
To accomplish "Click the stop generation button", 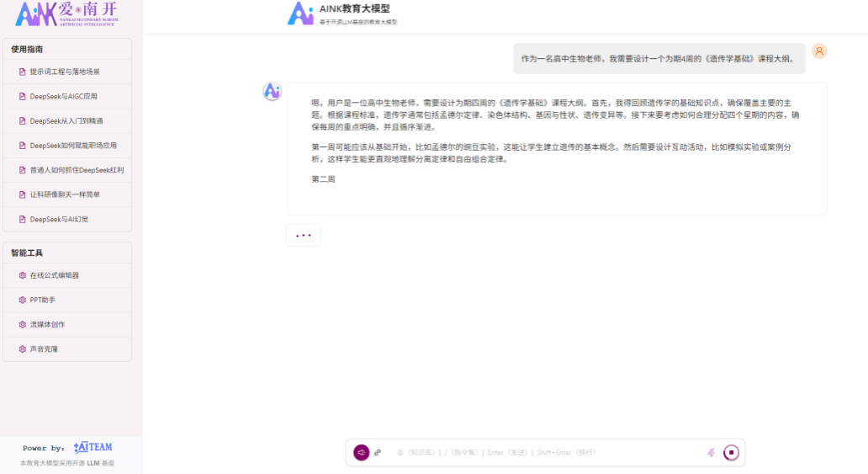I will coord(731,452).
